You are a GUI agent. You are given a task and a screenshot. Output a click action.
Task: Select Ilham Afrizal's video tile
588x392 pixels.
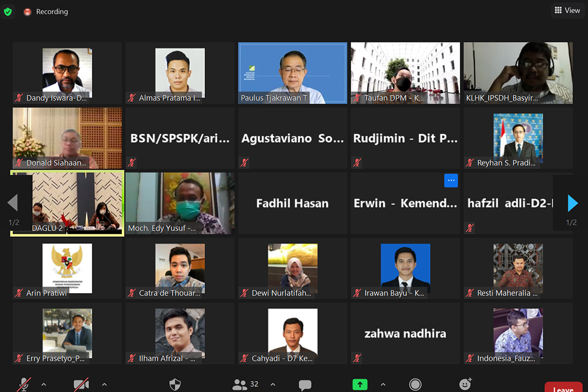180,333
